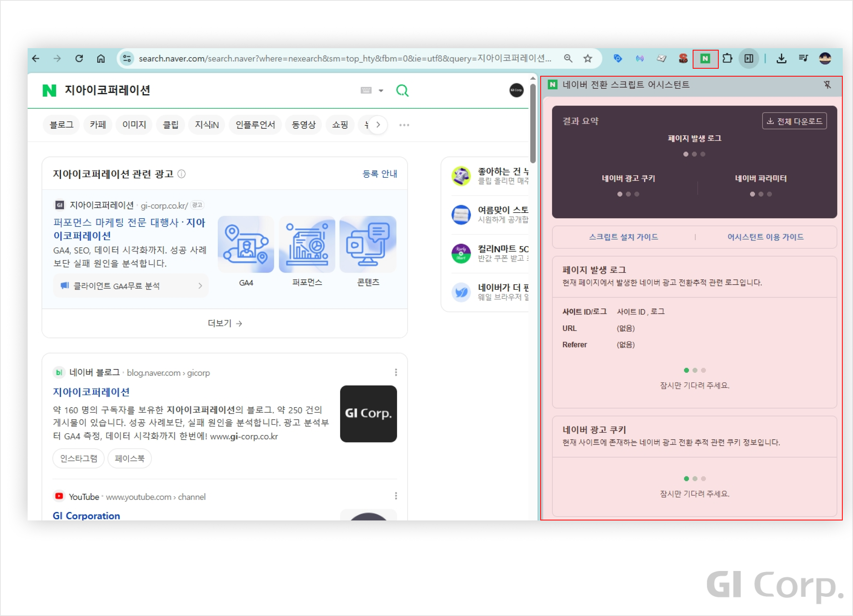Select the 이미지 search tab
The height and width of the screenshot is (616, 853).
click(134, 125)
